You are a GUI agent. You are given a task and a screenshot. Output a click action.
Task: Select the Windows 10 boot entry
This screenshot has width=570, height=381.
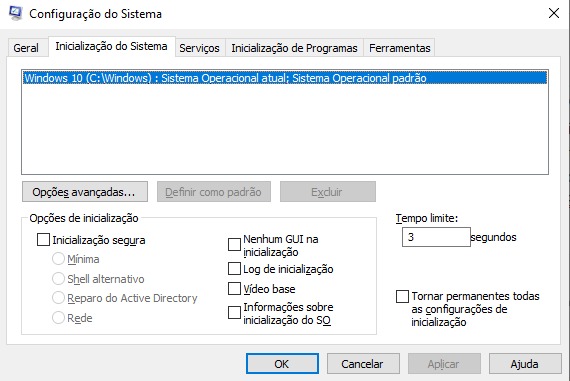point(285,78)
